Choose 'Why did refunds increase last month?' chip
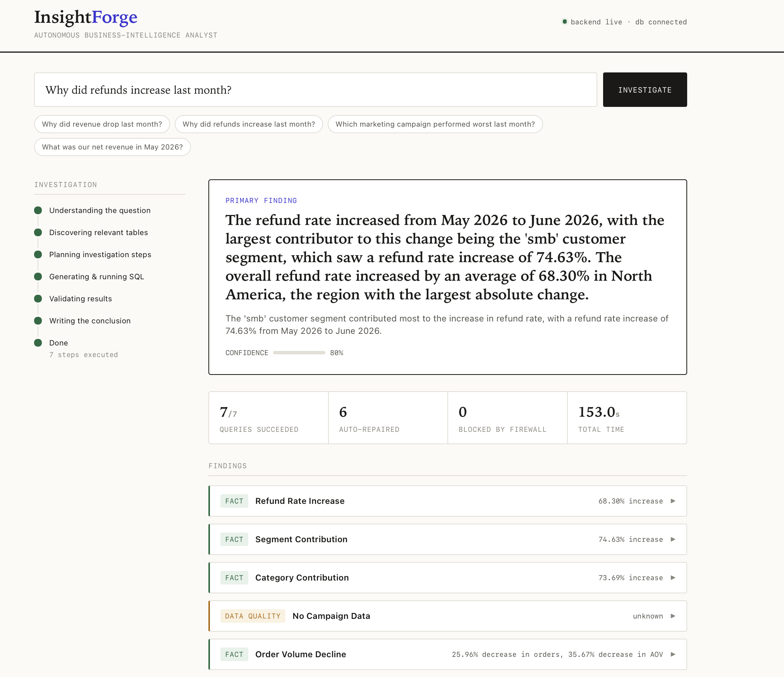This screenshot has height=677, width=784. pyautogui.click(x=249, y=124)
